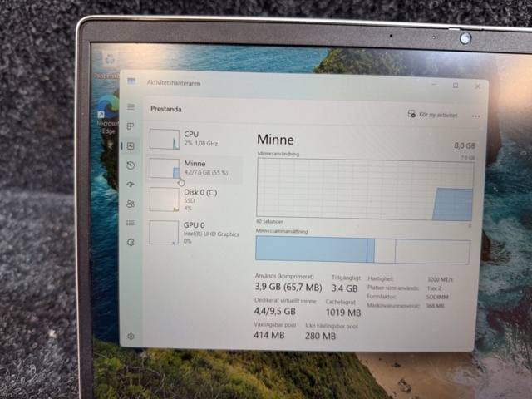Minimize the Aktivitetshanteraren window
This screenshot has width=532, height=399.
pos(434,85)
